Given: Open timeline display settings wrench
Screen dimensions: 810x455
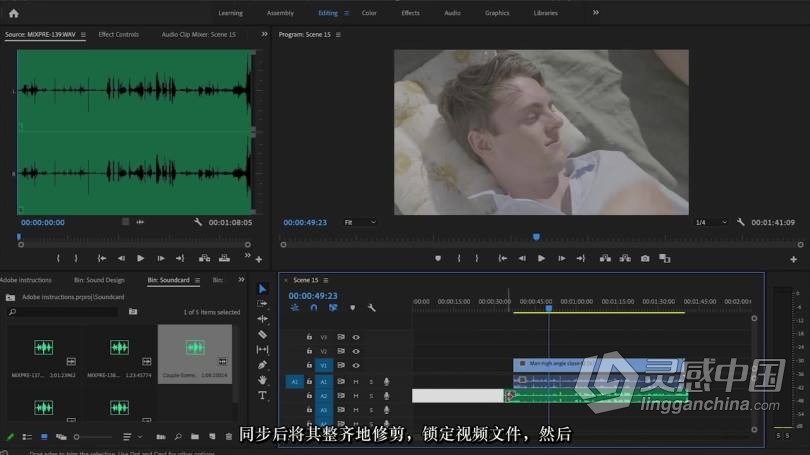Looking at the screenshot, I should 371,308.
